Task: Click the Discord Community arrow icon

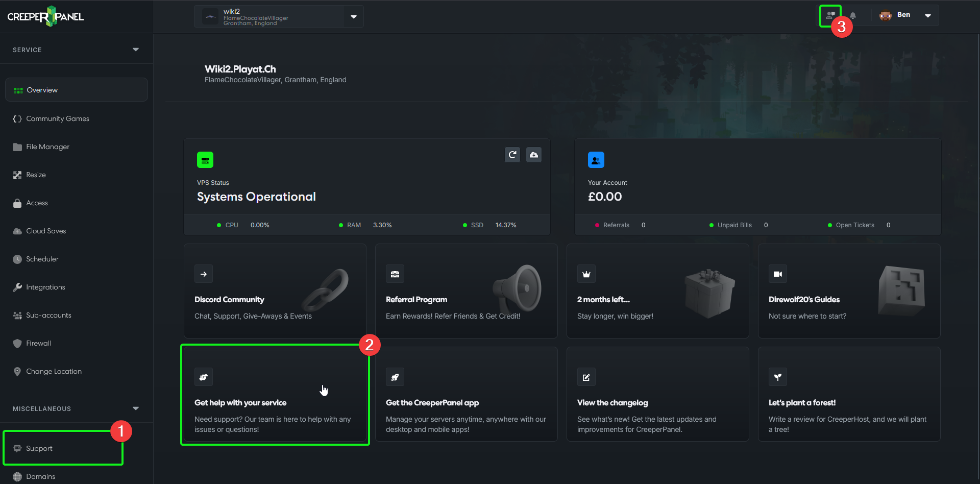Action: click(204, 274)
